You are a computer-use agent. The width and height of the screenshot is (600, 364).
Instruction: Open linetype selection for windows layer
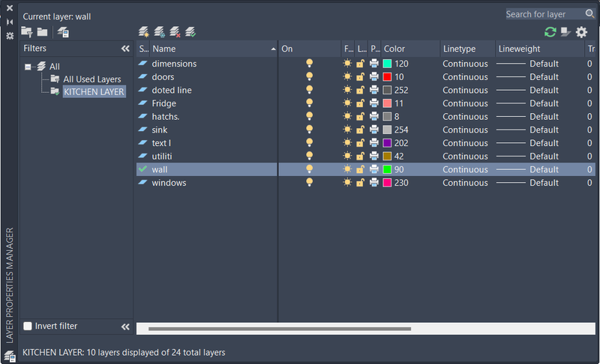(x=465, y=183)
